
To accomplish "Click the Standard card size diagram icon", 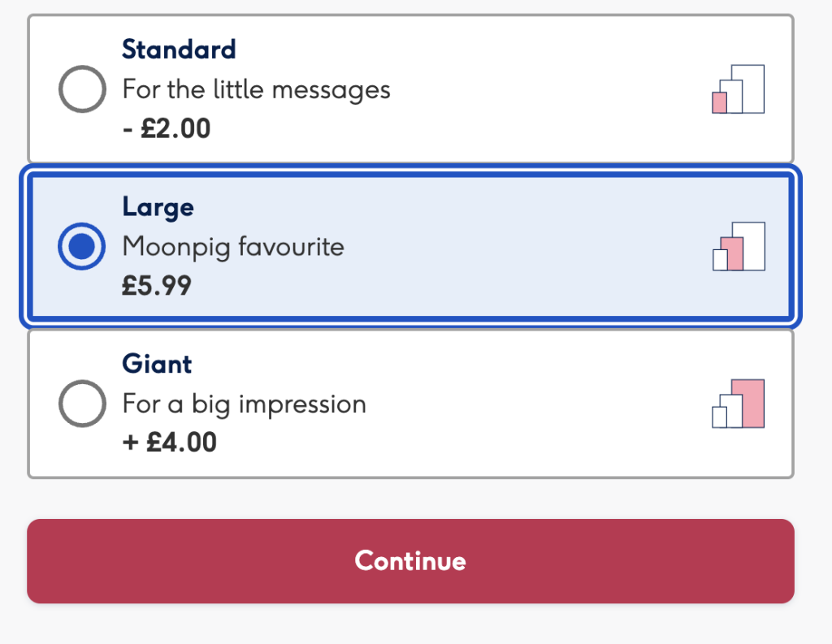I will pos(739,89).
